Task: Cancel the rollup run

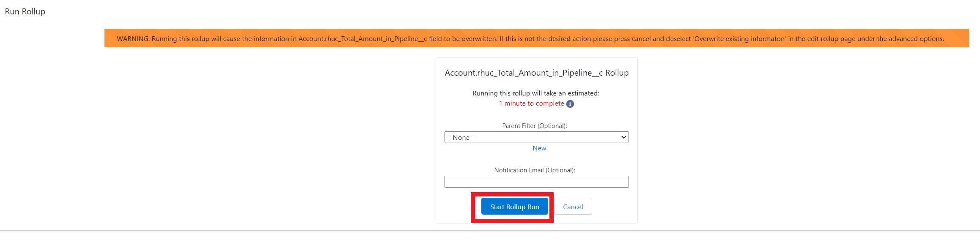Action: 573,207
